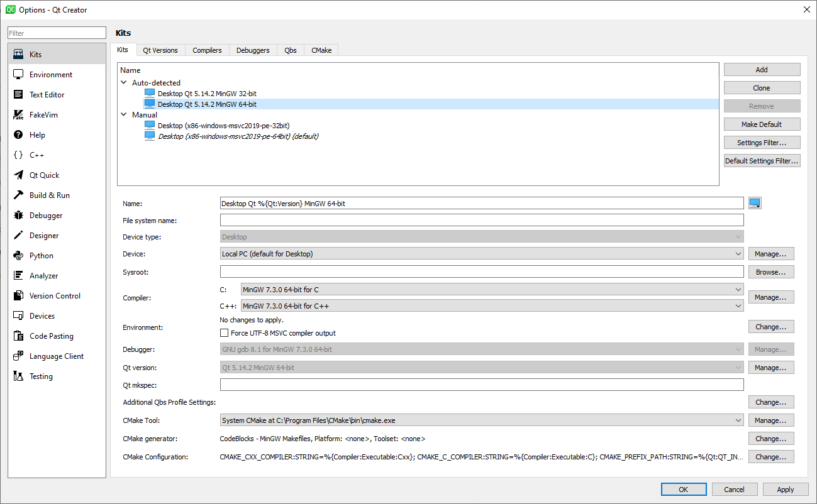
Task: Click the kit icon button beside Name field
Action: 755,203
